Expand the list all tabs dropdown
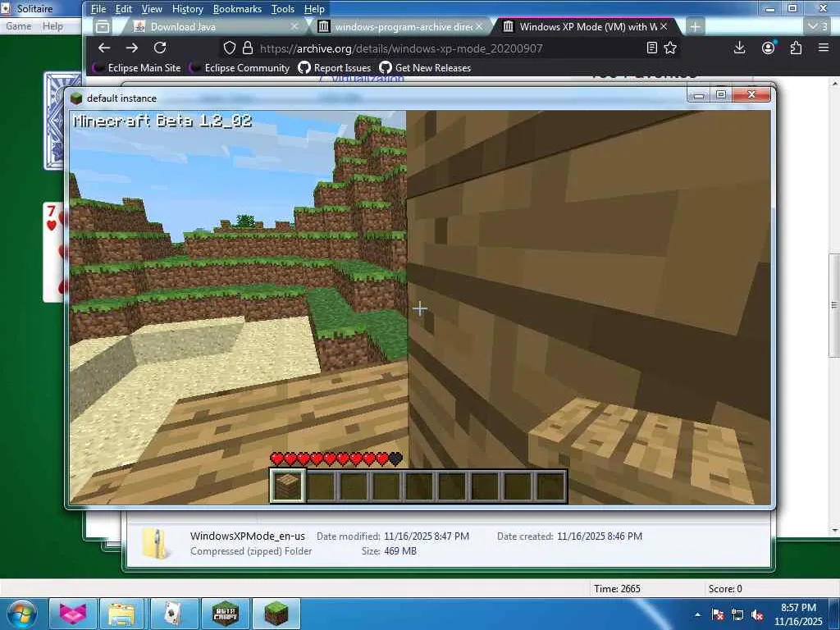Viewport: 840px width, 630px height. point(818,25)
